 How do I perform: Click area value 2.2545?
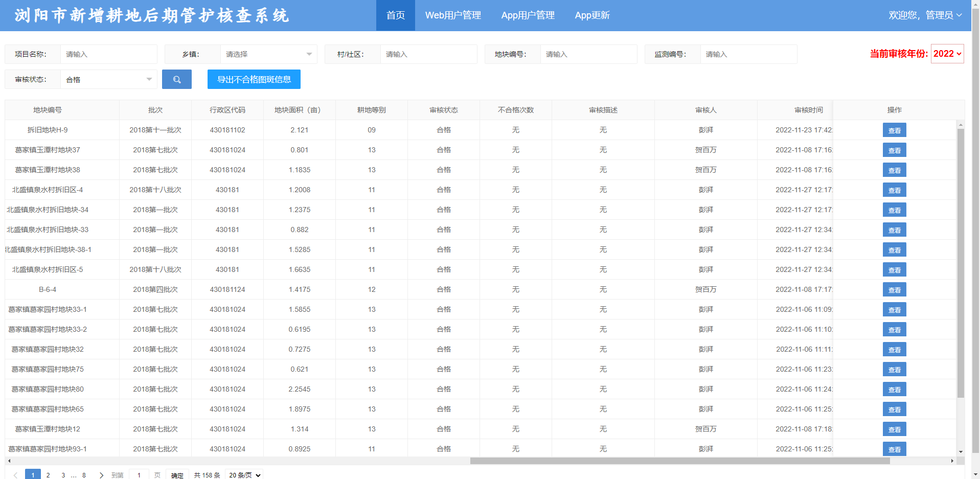coord(300,389)
